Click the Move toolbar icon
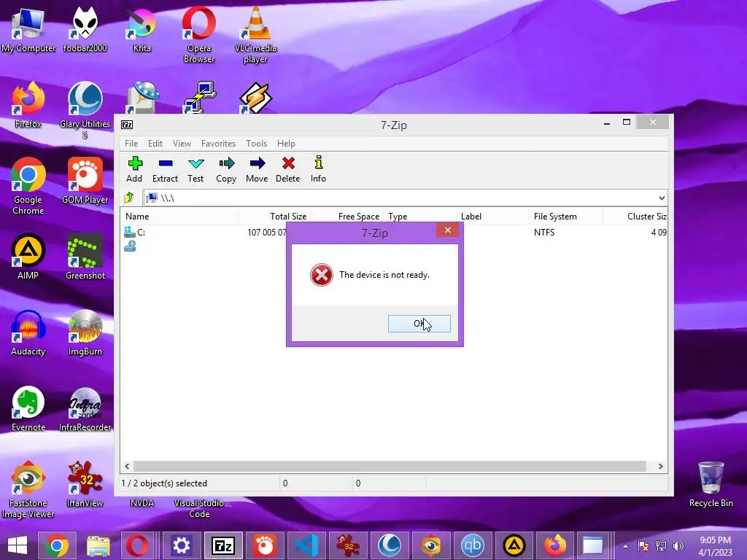The image size is (747, 560). pos(257,169)
